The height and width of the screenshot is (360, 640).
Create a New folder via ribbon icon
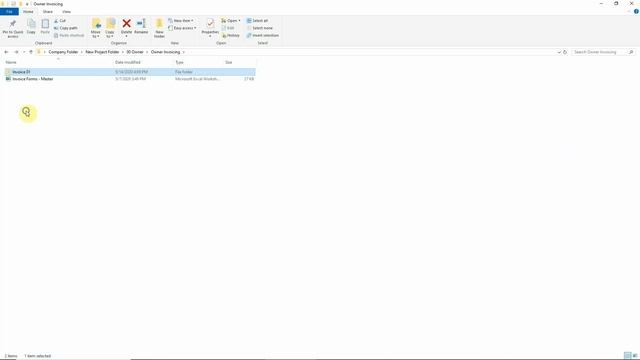(159, 24)
